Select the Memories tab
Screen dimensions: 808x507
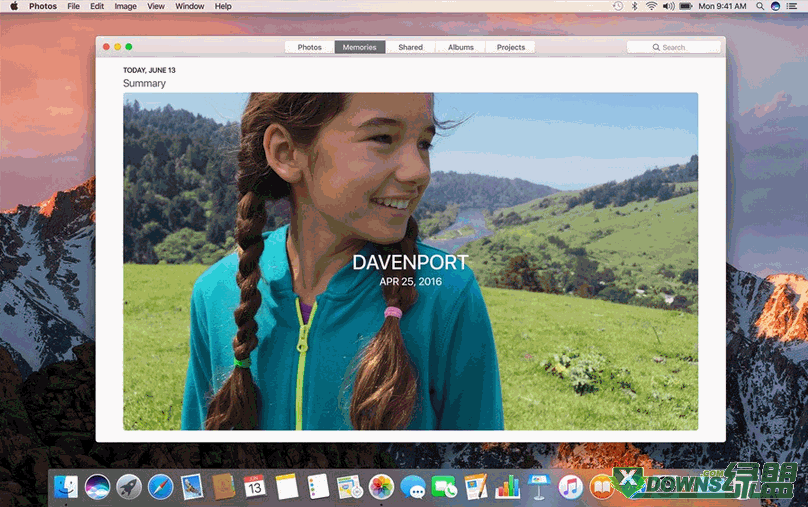pos(360,47)
